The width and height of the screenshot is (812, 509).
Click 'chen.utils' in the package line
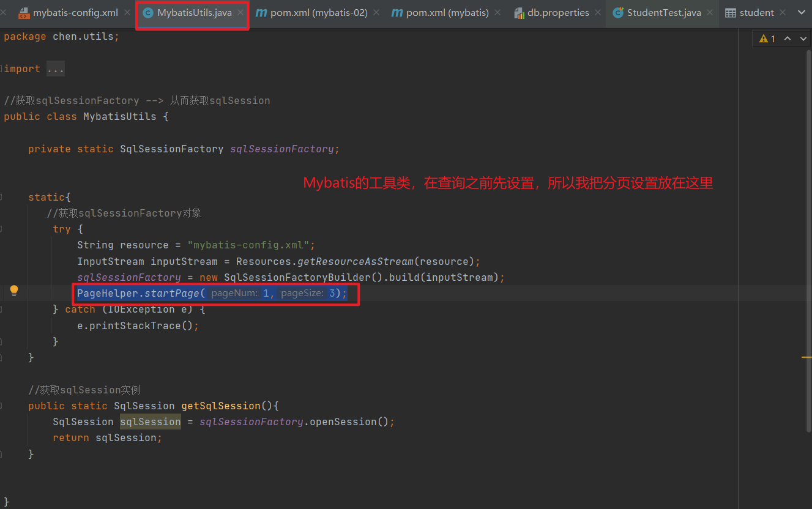coord(83,37)
